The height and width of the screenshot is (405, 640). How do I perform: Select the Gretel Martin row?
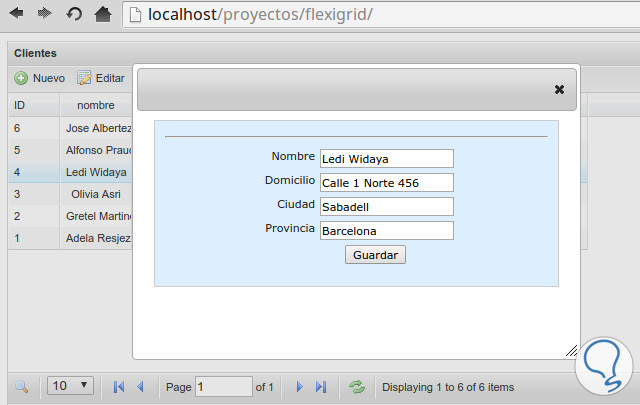click(70, 216)
